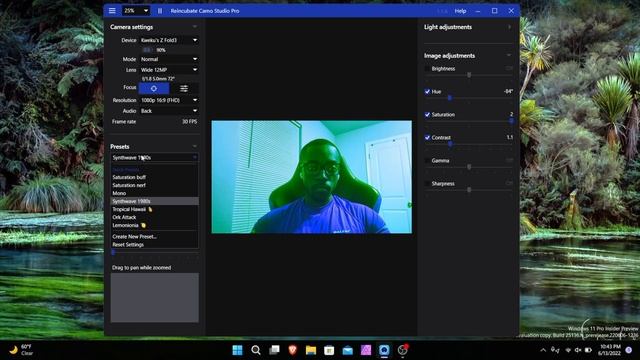Open the Mode dropdown set to Normal
This screenshot has height=360, width=640.
point(169,59)
